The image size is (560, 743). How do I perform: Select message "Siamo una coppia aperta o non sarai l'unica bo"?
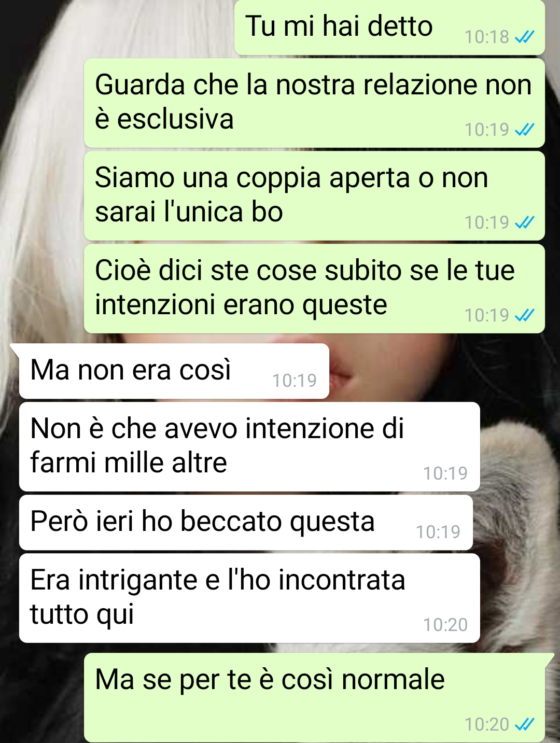tap(314, 195)
